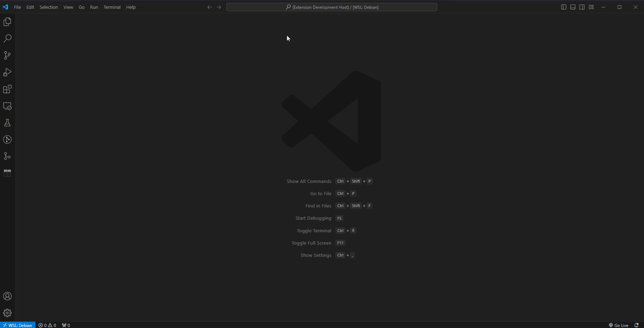Viewport: 644px width, 328px height.
Task: Open the Help menu
Action: point(131,7)
